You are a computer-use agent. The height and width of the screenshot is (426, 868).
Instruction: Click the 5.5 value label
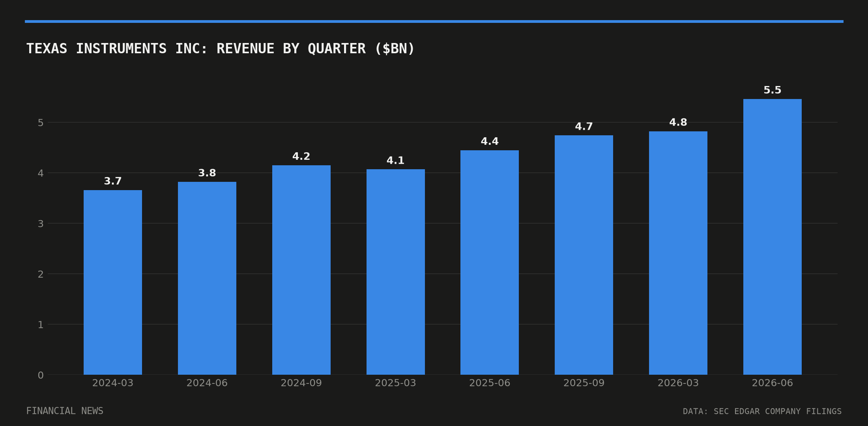(773, 90)
